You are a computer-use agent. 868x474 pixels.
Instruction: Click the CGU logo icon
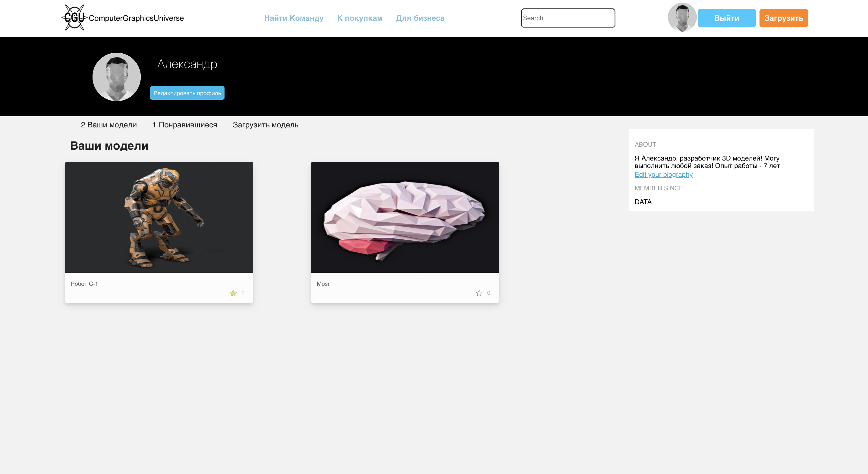74,17
